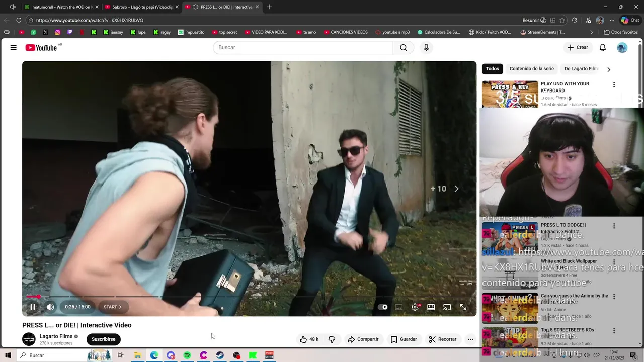
Task: Click the Resumir button in the address bar
Action: (x=534, y=20)
